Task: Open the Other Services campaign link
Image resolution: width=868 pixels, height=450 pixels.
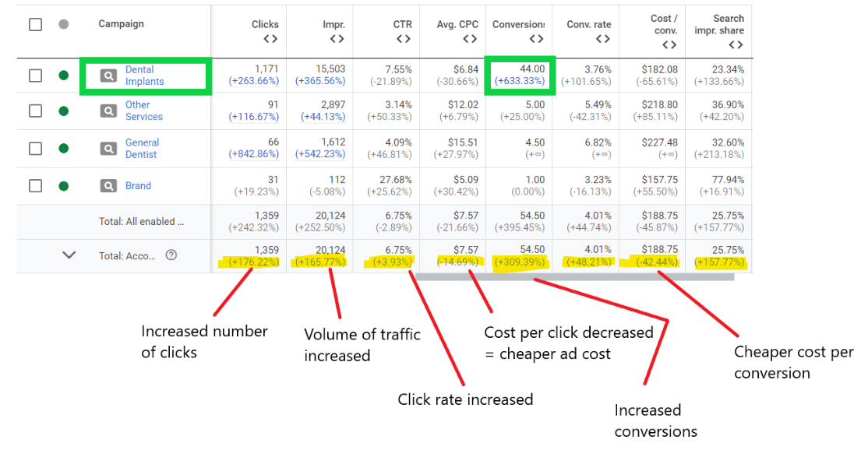Action: coord(145,111)
